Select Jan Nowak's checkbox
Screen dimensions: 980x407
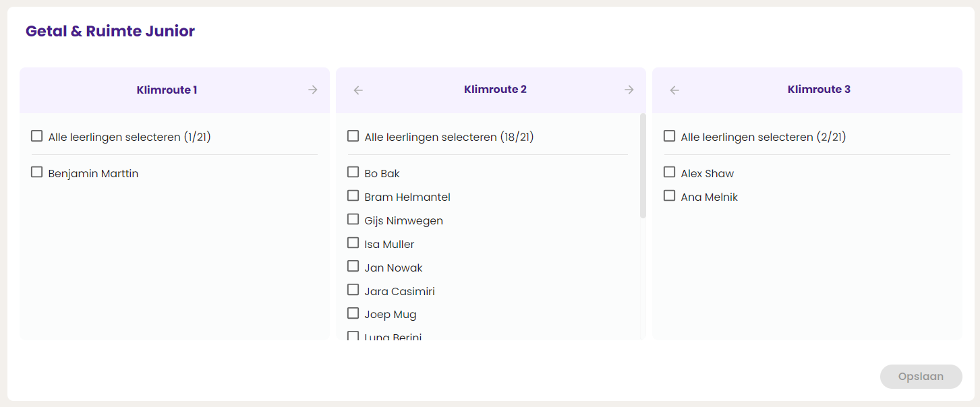(353, 266)
